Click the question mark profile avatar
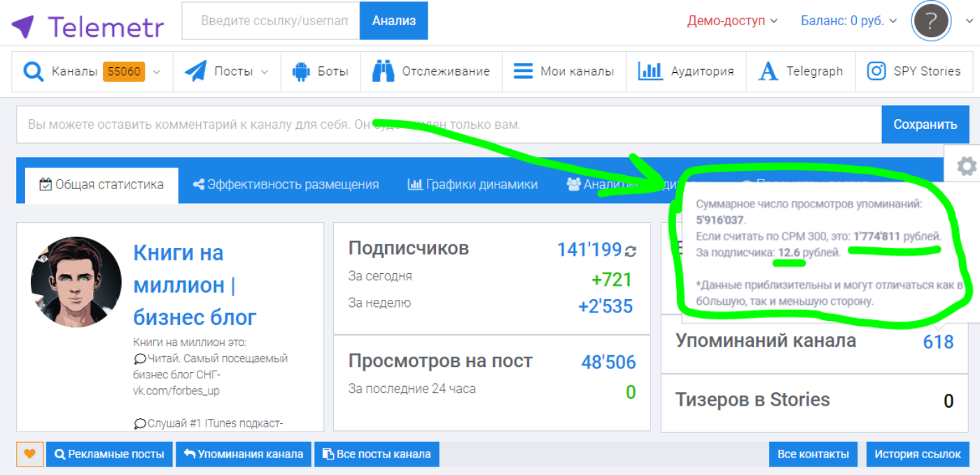The image size is (980, 475). click(x=931, y=21)
